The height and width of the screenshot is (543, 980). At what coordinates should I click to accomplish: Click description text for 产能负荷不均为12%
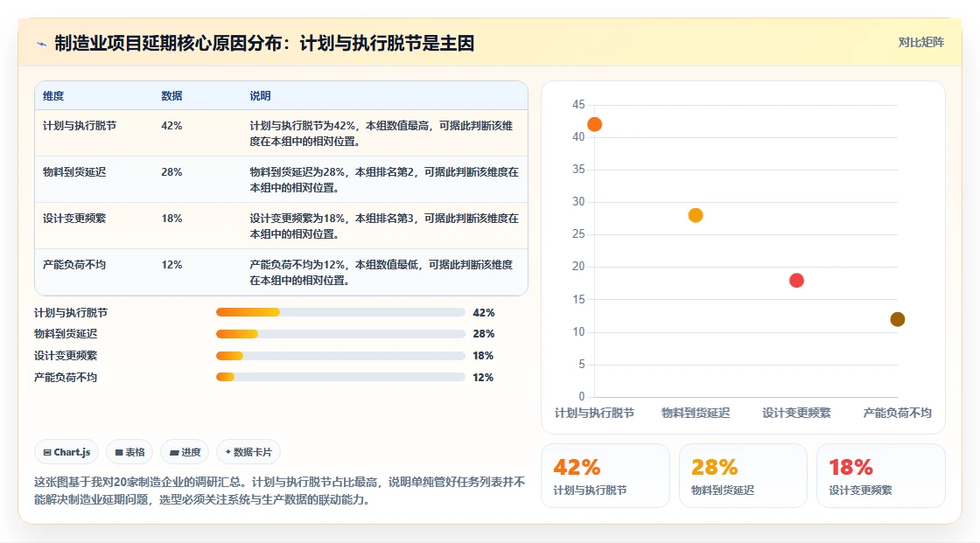(381, 272)
